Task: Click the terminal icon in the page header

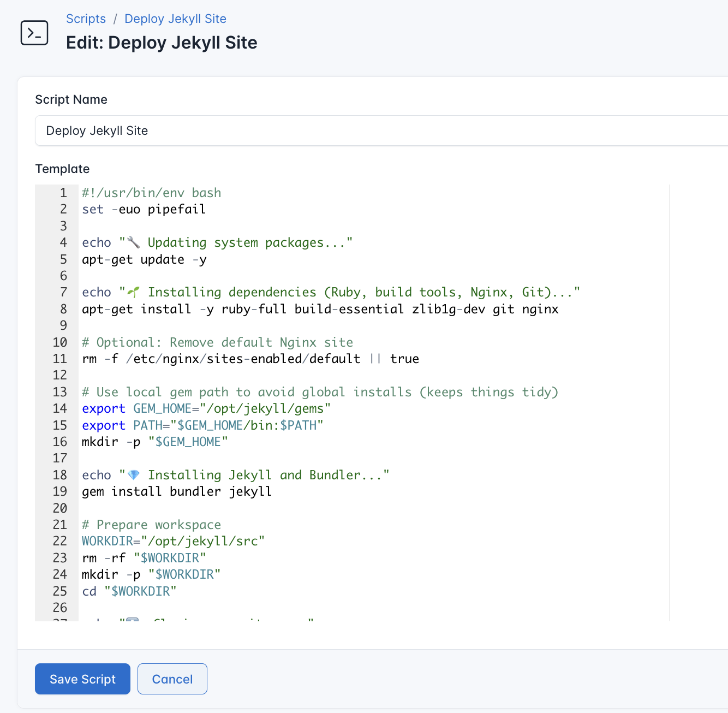Action: (x=34, y=33)
